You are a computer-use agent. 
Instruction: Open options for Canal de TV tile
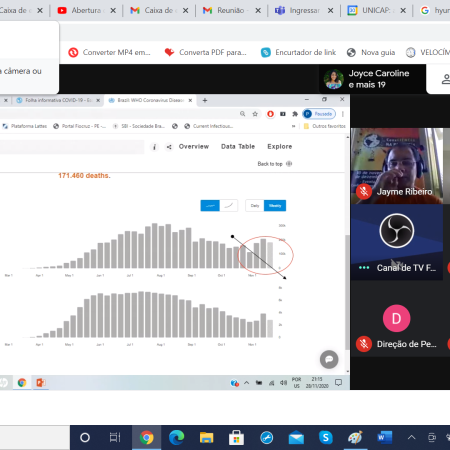click(364, 268)
